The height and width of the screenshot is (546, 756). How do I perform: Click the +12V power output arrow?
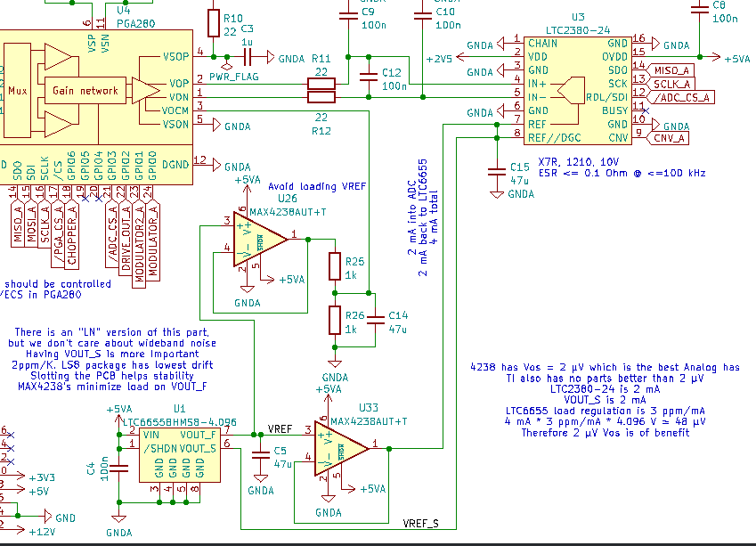(x=19, y=530)
